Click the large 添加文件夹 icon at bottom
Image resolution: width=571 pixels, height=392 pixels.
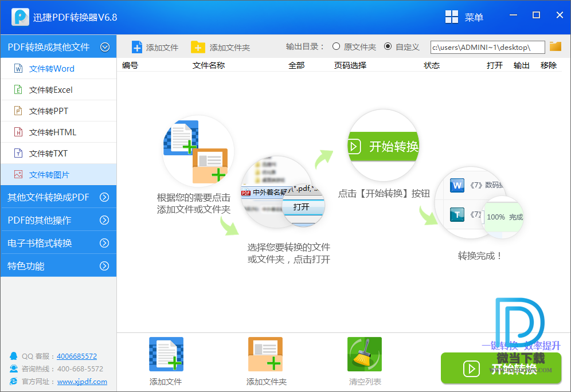pyautogui.click(x=265, y=354)
